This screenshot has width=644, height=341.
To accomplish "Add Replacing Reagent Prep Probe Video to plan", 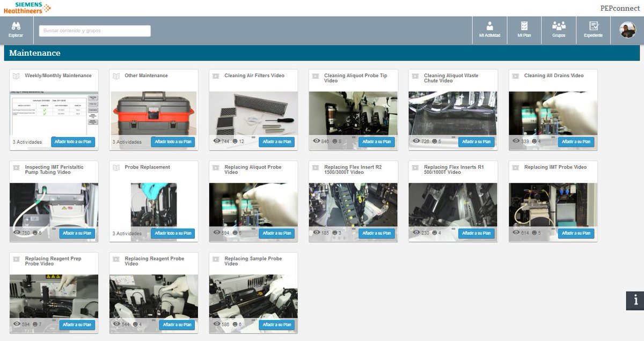I will [77, 325].
